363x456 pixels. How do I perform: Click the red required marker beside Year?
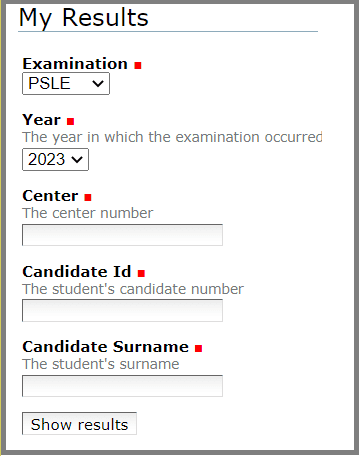70,121
